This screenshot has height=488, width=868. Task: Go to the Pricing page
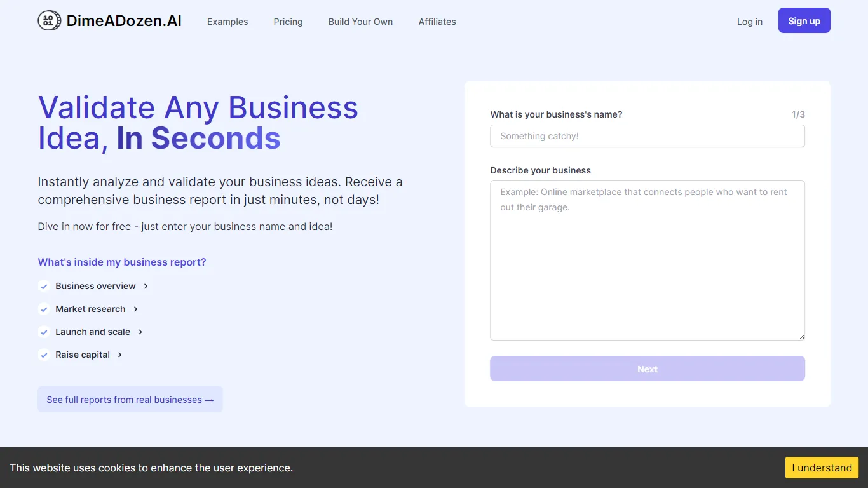288,22
